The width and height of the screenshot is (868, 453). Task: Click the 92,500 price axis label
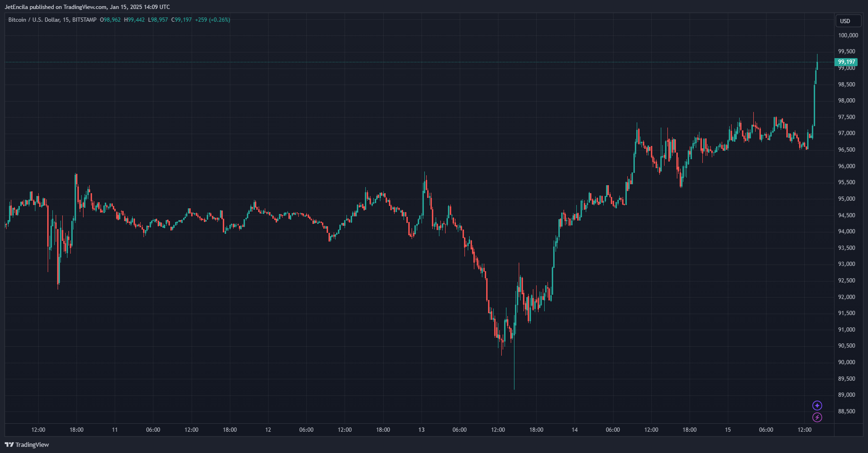[846, 281]
